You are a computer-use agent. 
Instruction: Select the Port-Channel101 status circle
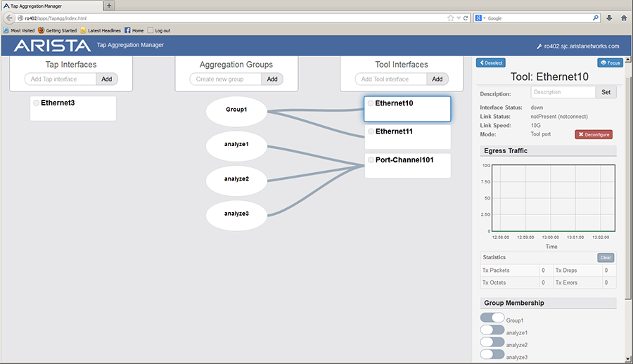[x=371, y=160]
